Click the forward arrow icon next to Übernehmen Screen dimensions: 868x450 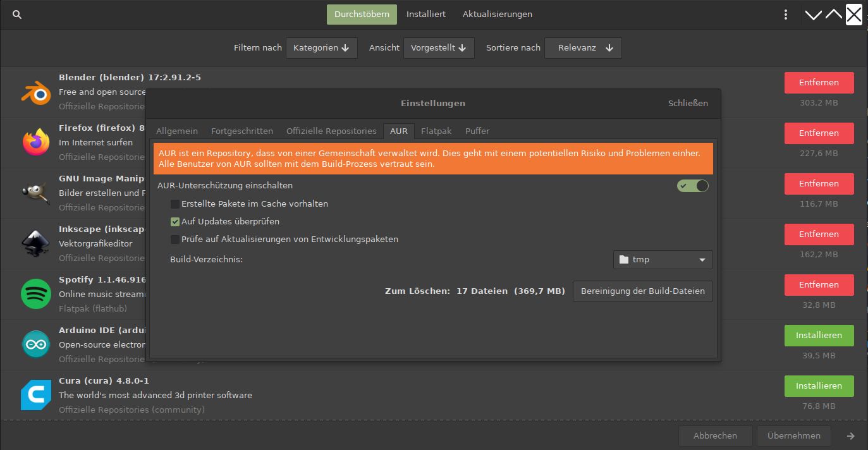tap(851, 435)
